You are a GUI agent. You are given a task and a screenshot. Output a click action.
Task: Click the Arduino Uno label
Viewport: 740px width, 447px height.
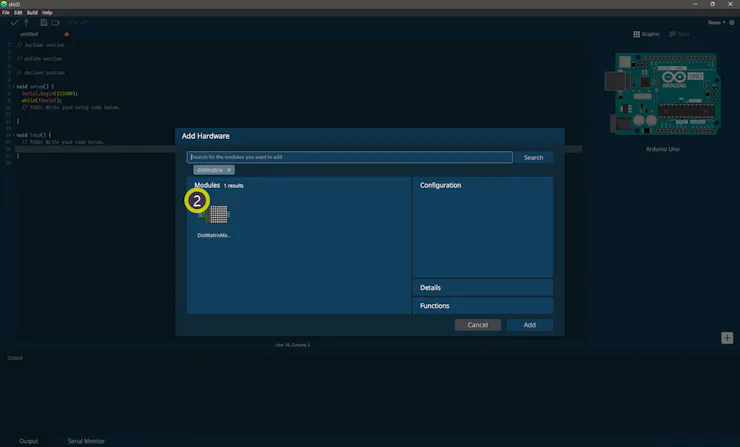pyautogui.click(x=663, y=149)
